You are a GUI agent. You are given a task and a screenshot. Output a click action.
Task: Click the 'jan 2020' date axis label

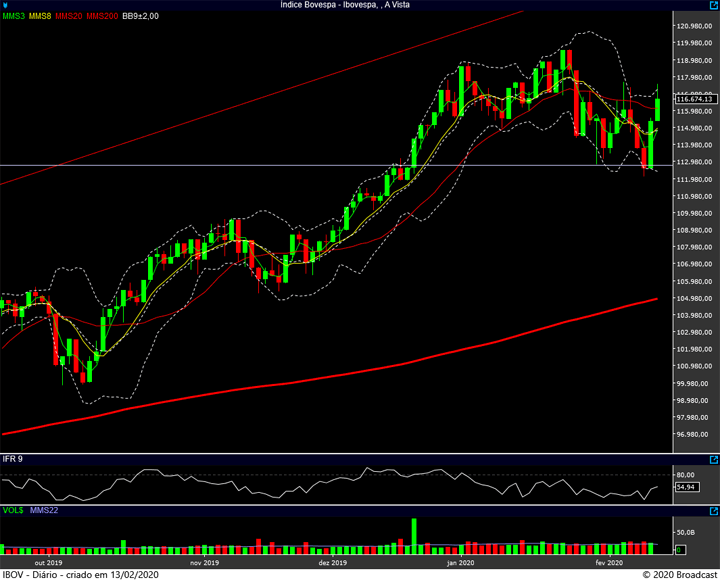[460, 563]
